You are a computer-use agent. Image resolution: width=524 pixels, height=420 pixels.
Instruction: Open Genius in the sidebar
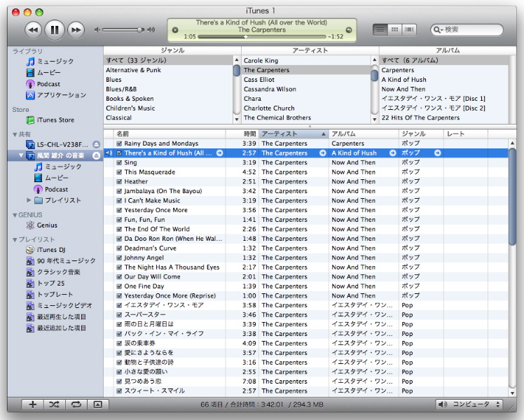pyautogui.click(x=48, y=225)
